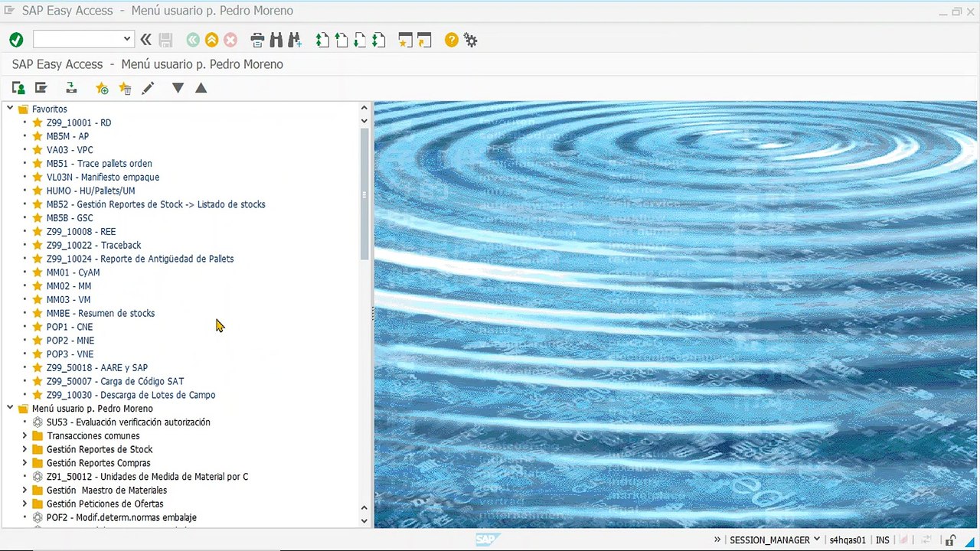Image resolution: width=980 pixels, height=551 pixels.
Task: Collapse command field with double-chevron icon
Action: (x=145, y=40)
